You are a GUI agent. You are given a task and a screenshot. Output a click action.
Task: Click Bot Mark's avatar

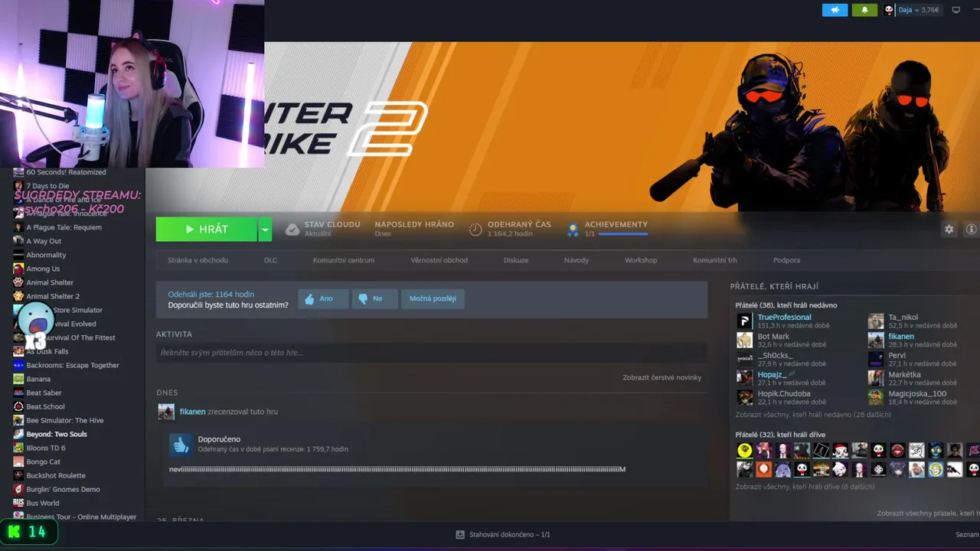744,340
